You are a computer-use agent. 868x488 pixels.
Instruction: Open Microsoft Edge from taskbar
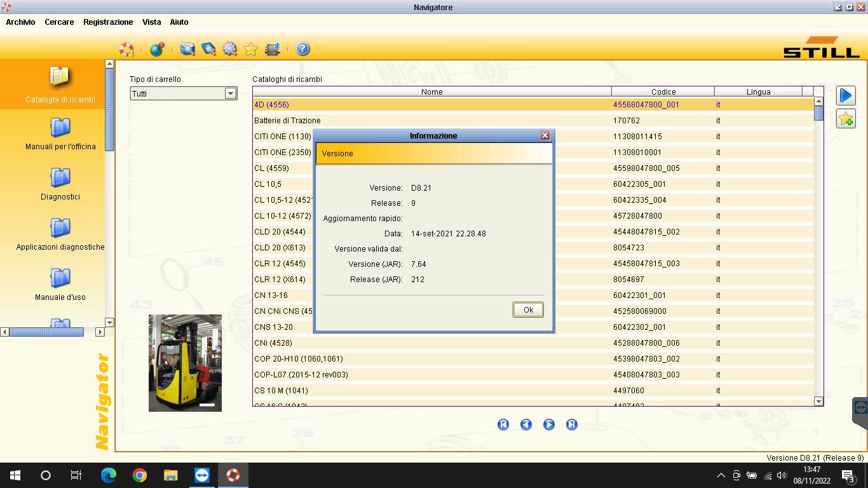tap(109, 475)
